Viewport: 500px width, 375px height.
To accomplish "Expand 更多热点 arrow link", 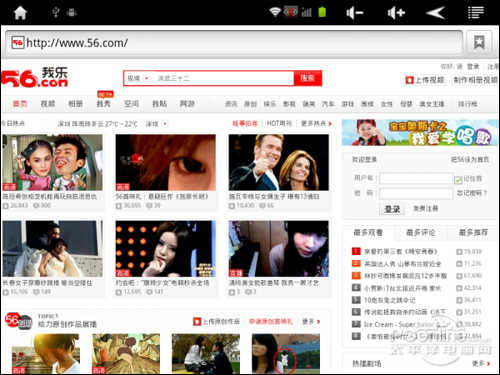I will click(x=316, y=124).
